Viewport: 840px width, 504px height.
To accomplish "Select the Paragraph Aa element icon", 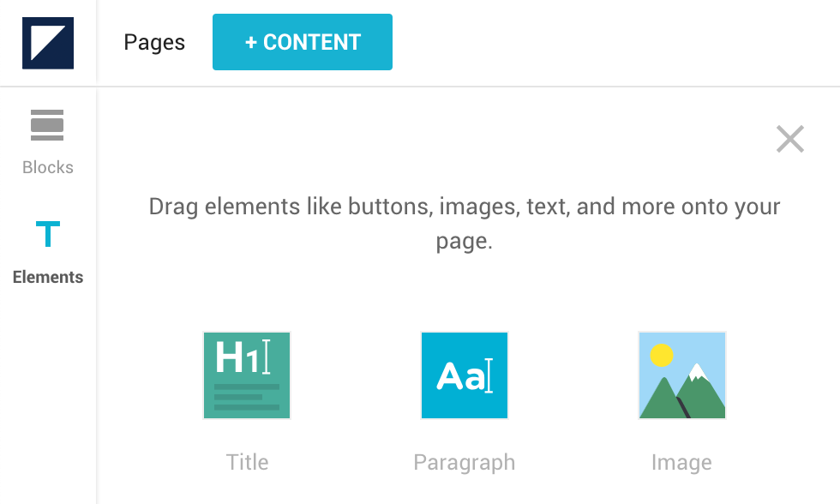I will tap(465, 375).
